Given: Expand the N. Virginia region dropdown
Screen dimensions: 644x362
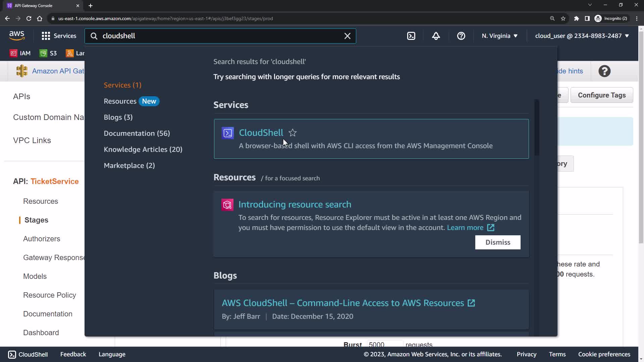Looking at the screenshot, I should [x=500, y=36].
